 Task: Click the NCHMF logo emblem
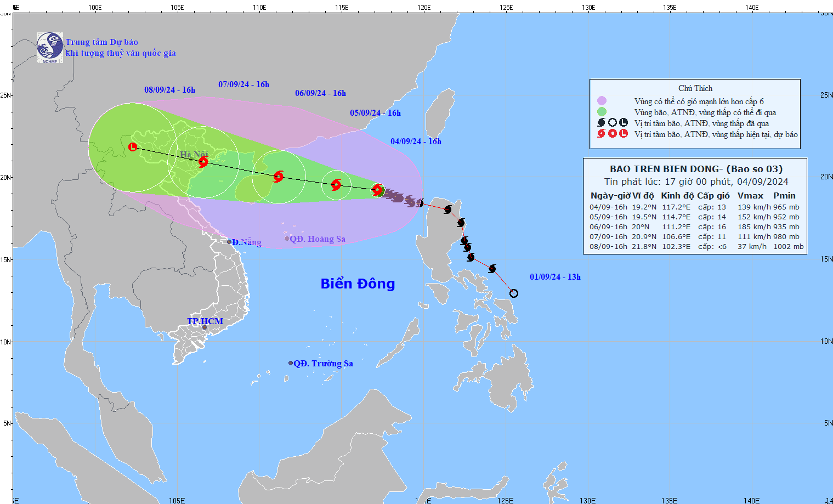pyautogui.click(x=50, y=48)
